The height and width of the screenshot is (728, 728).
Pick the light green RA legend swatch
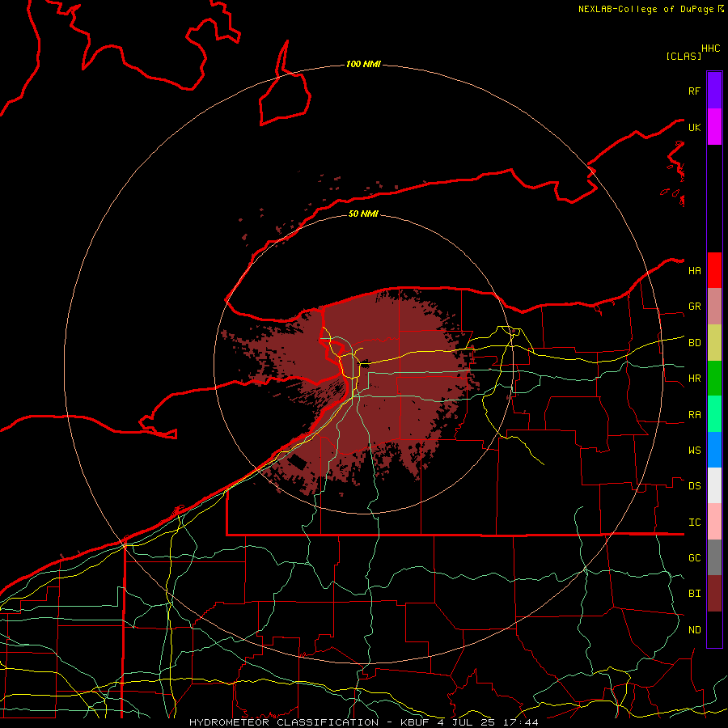(714, 414)
